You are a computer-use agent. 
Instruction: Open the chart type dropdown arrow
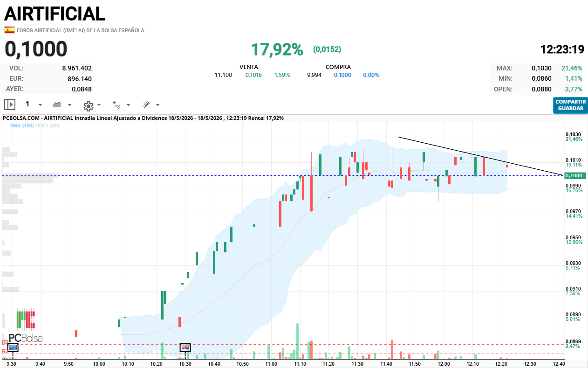tap(70, 105)
